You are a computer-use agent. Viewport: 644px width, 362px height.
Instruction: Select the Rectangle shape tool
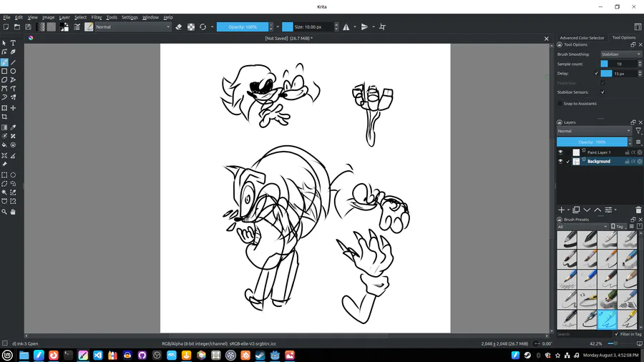pyautogui.click(x=4, y=71)
